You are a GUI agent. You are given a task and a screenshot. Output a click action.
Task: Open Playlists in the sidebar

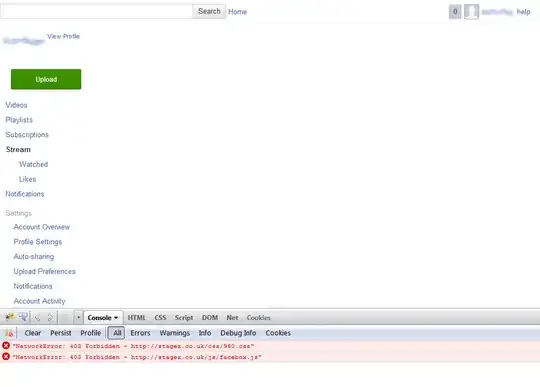tap(19, 120)
